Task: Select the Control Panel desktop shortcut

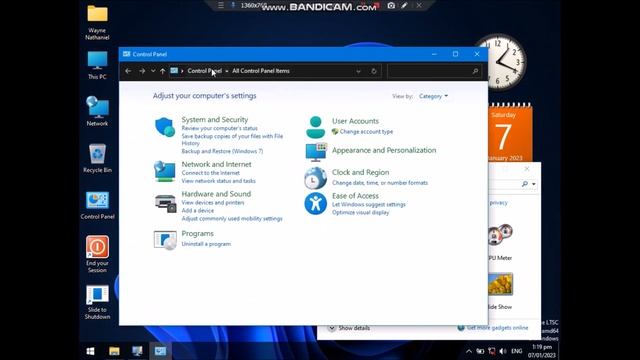Action: pos(97,205)
